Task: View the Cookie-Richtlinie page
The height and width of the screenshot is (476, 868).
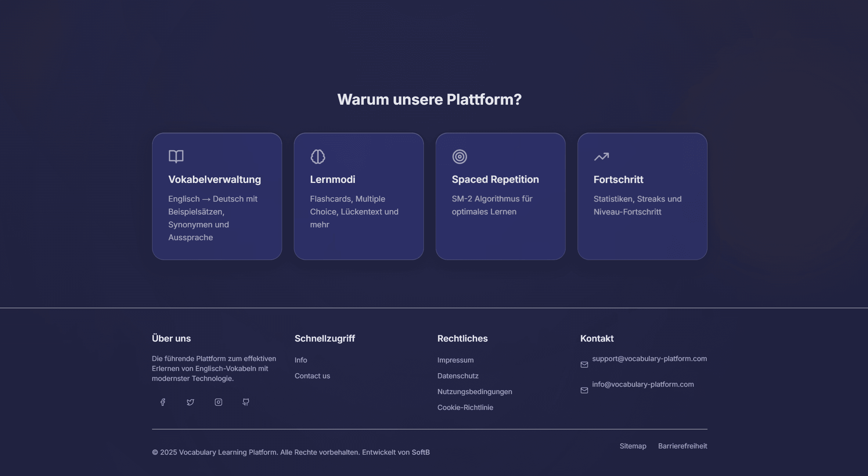Action: 465,408
